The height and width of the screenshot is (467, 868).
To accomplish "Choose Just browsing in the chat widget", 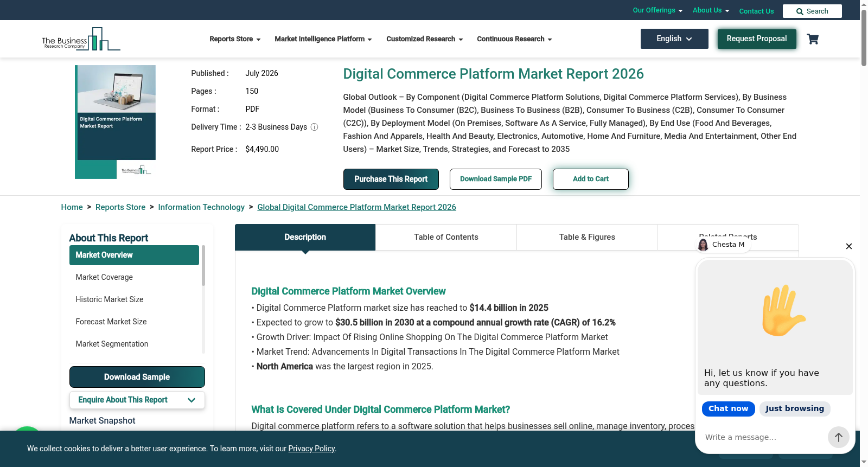I will (x=795, y=409).
